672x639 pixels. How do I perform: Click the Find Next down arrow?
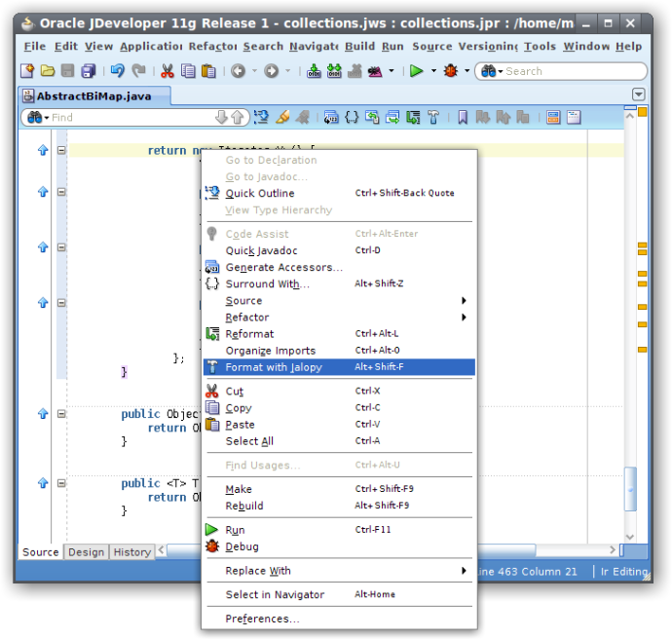[x=222, y=117]
